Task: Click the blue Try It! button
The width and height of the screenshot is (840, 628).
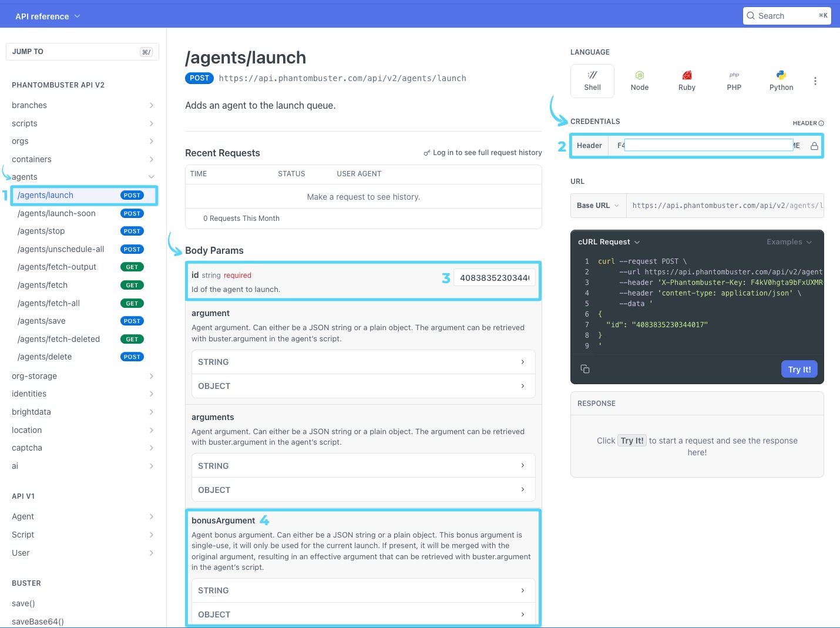Action: [x=799, y=369]
